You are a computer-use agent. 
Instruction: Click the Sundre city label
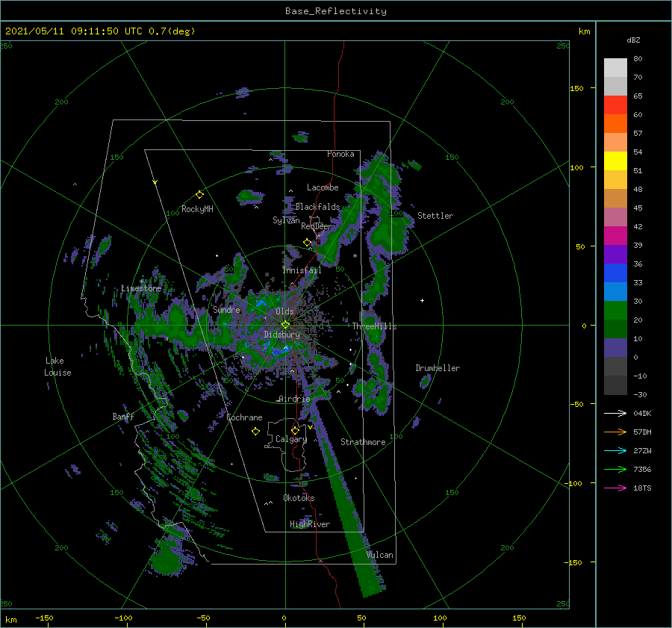[227, 309]
